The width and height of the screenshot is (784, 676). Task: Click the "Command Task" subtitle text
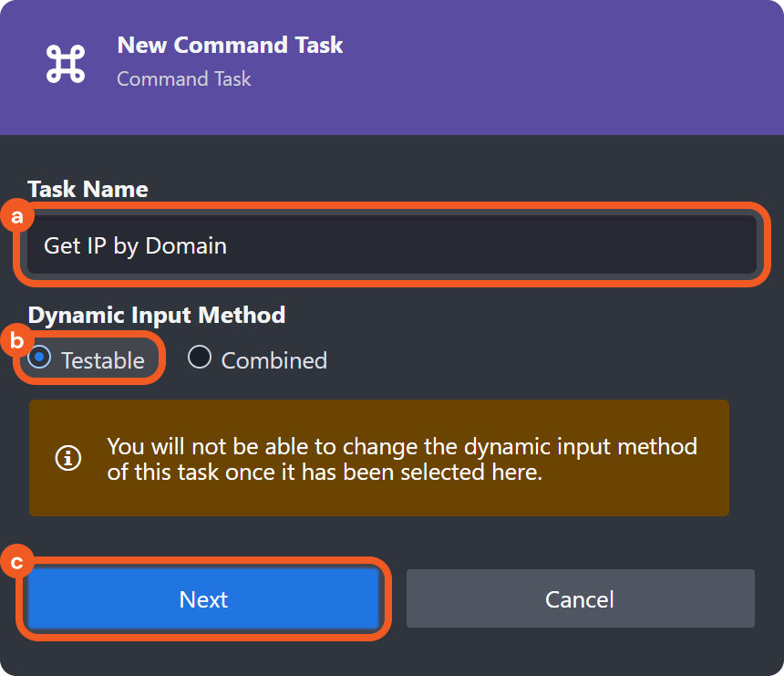point(183,78)
